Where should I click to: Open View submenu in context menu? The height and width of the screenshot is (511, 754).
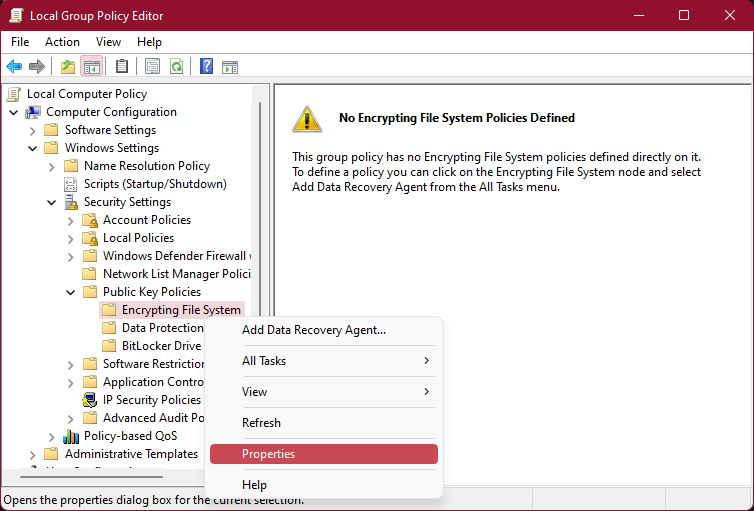pos(324,392)
